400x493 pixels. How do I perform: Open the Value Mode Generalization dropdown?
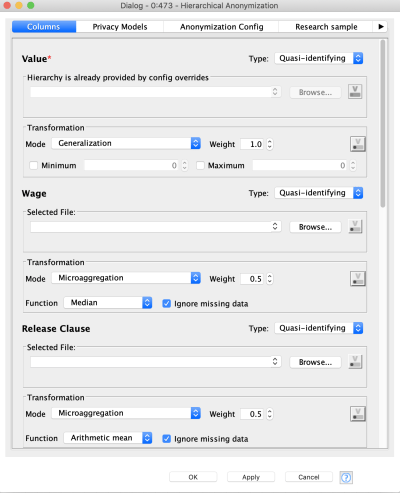pyautogui.click(x=126, y=143)
